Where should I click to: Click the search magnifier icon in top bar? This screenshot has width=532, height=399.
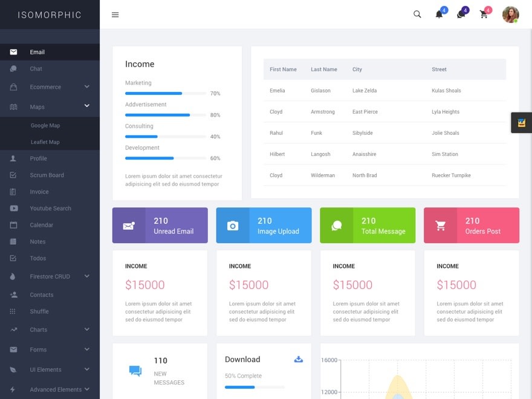click(417, 15)
